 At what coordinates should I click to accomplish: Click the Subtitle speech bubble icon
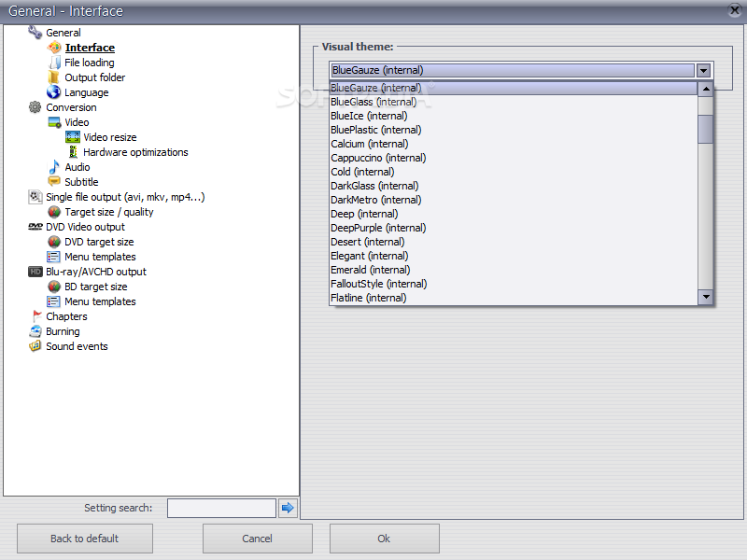(54, 181)
